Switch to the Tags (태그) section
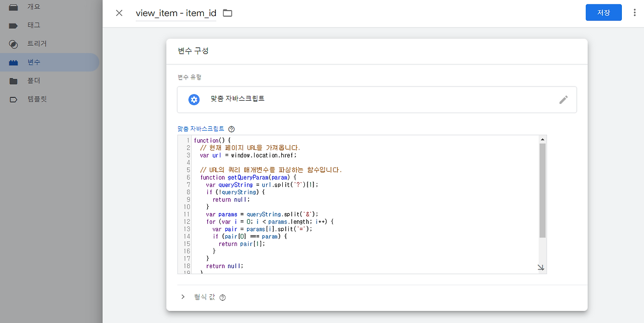 (x=14, y=25)
